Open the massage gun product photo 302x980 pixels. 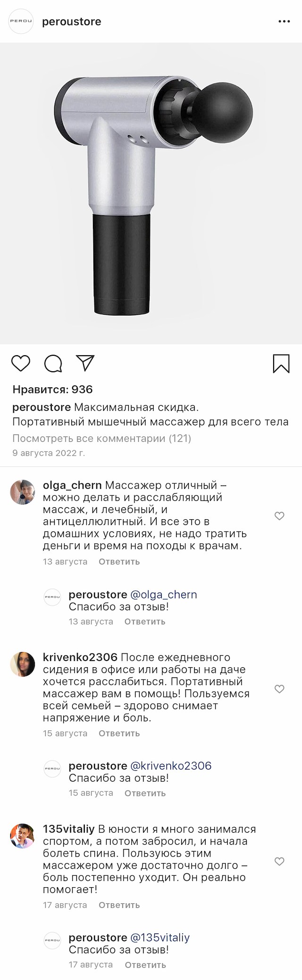point(151,193)
